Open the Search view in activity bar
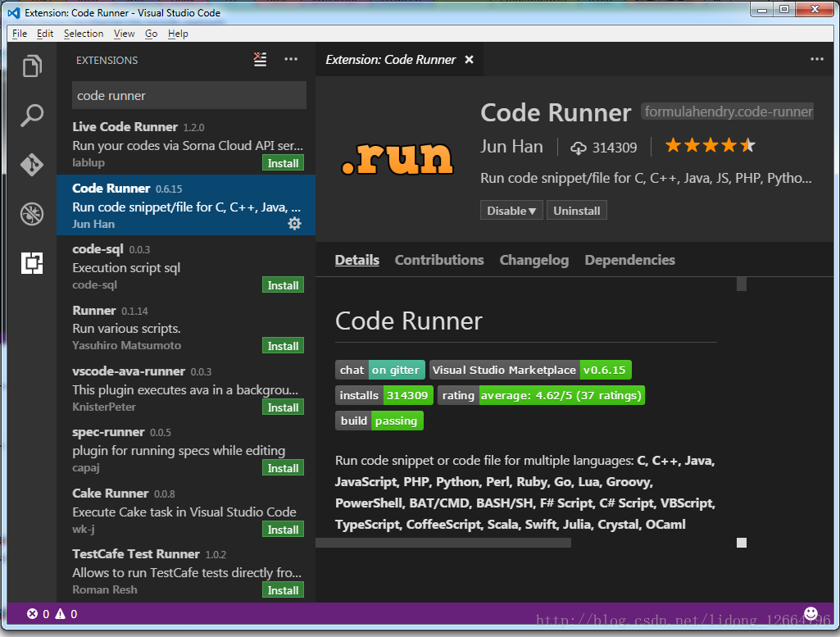Viewport: 840px width, 637px height. [x=32, y=116]
